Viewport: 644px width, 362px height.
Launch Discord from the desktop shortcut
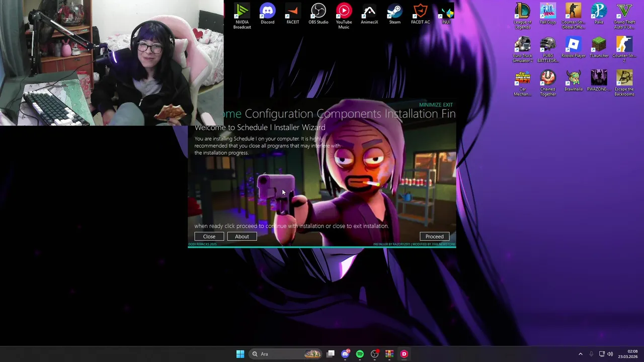tap(268, 14)
